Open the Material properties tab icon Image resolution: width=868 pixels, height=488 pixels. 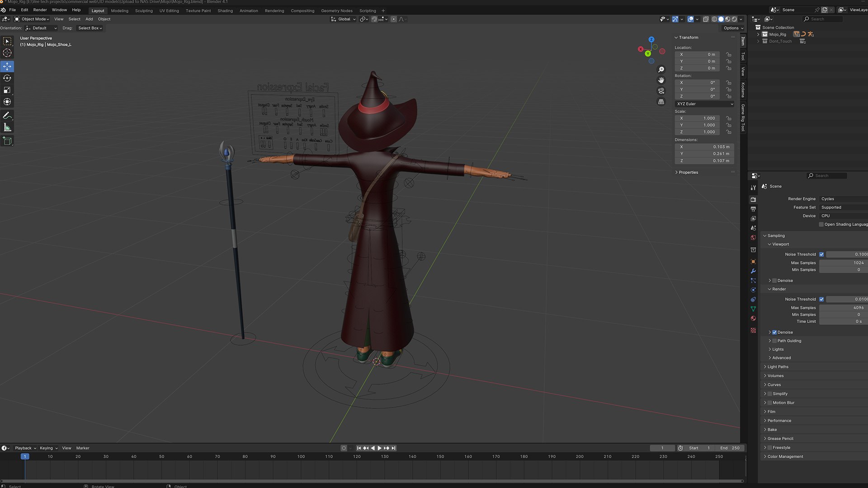tap(753, 319)
